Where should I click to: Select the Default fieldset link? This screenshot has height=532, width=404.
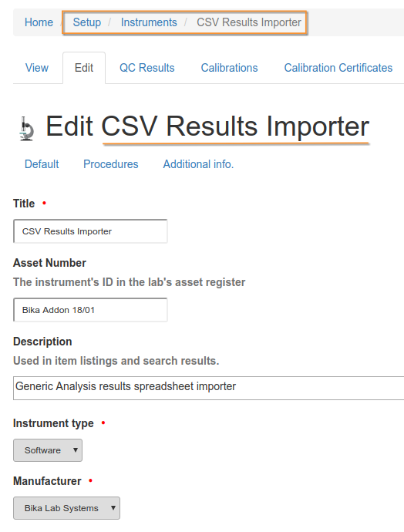[42, 164]
